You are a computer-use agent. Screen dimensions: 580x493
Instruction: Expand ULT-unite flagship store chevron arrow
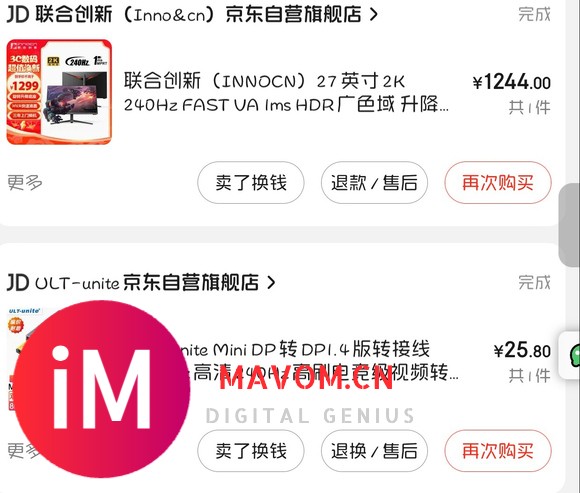click(x=271, y=283)
